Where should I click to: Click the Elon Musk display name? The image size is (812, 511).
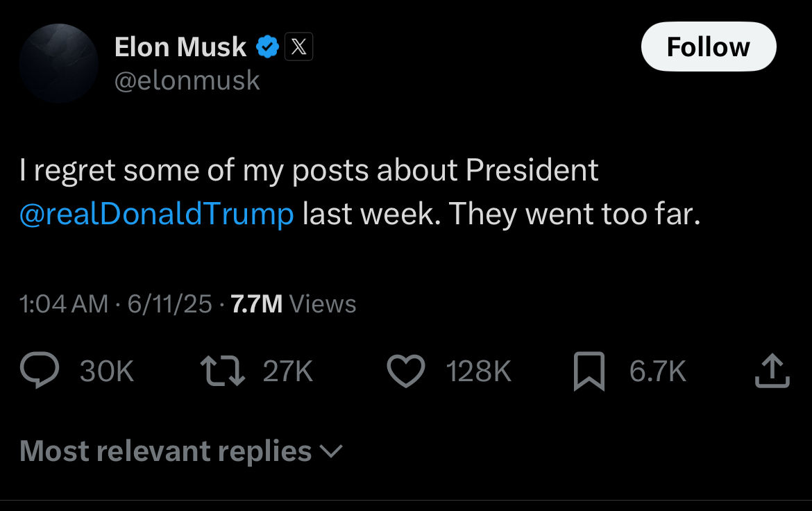180,47
